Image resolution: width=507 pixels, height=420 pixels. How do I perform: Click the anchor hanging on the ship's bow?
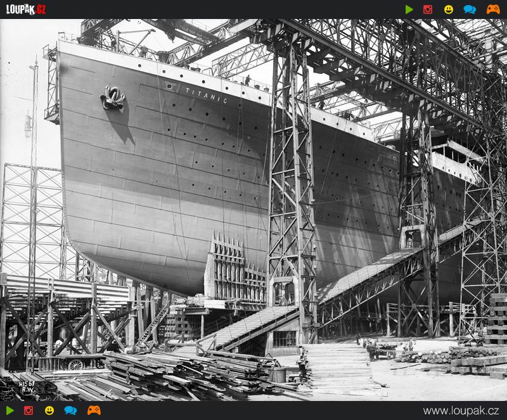point(113,98)
